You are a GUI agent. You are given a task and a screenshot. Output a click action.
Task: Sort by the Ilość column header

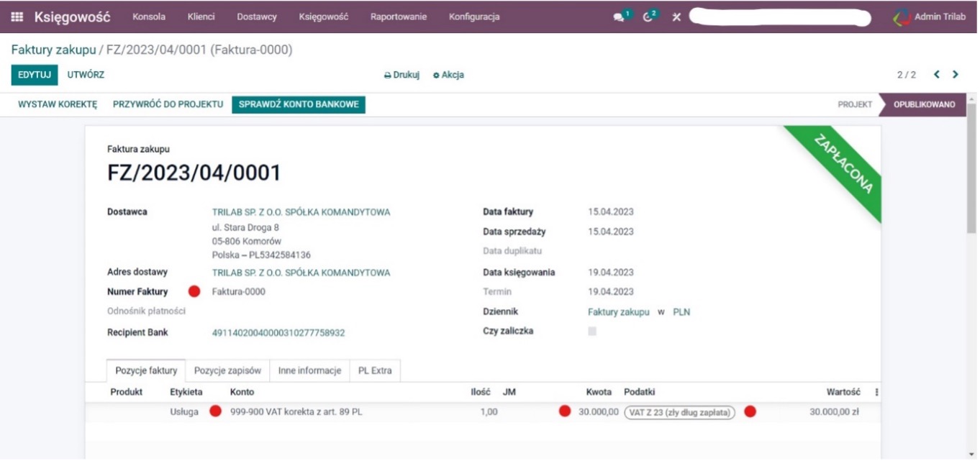(481, 392)
